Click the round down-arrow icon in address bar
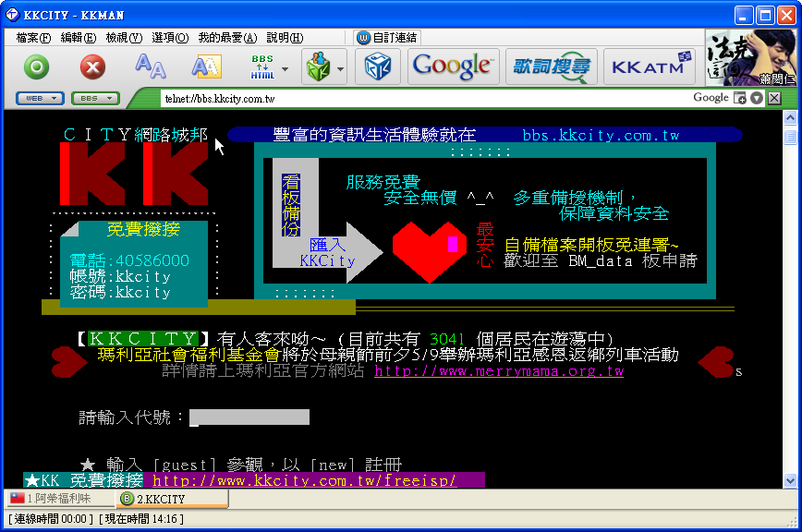The image size is (802, 532). point(757,98)
